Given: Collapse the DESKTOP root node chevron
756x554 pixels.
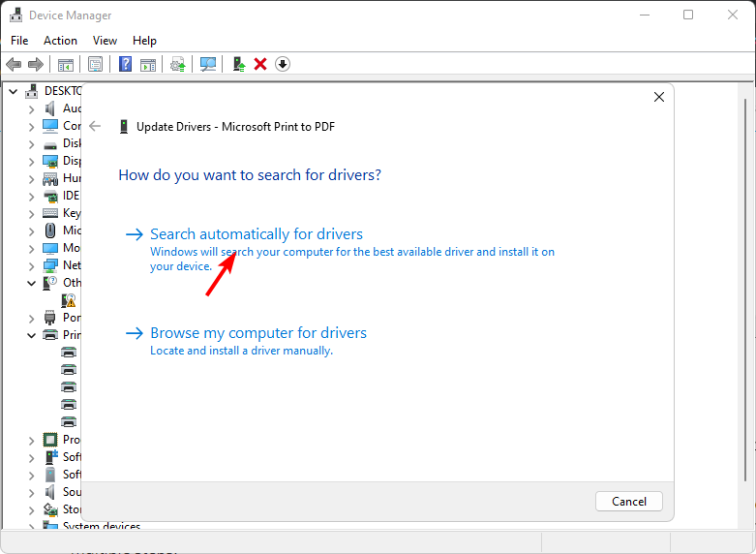Looking at the screenshot, I should [x=14, y=91].
